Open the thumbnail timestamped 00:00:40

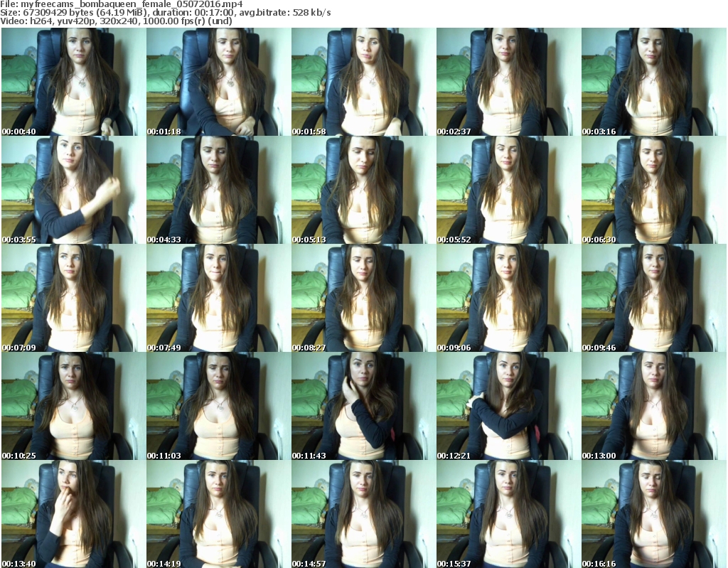[73, 82]
